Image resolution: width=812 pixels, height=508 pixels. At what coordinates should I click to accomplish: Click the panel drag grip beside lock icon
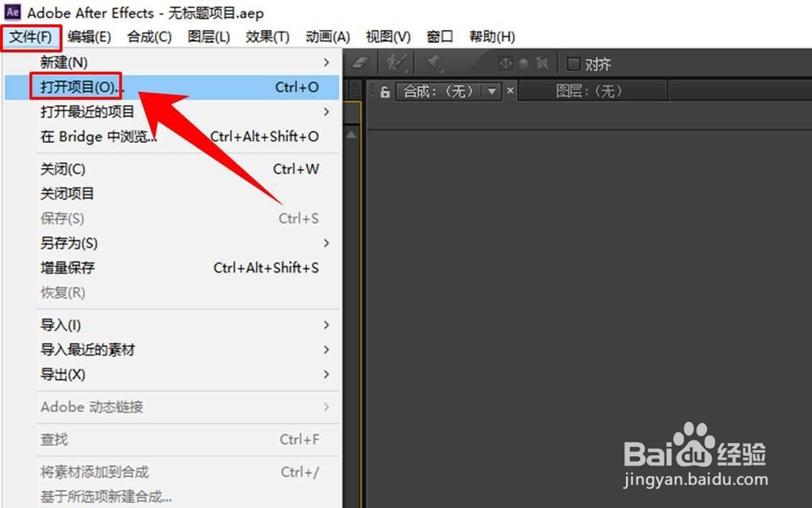coord(372,91)
